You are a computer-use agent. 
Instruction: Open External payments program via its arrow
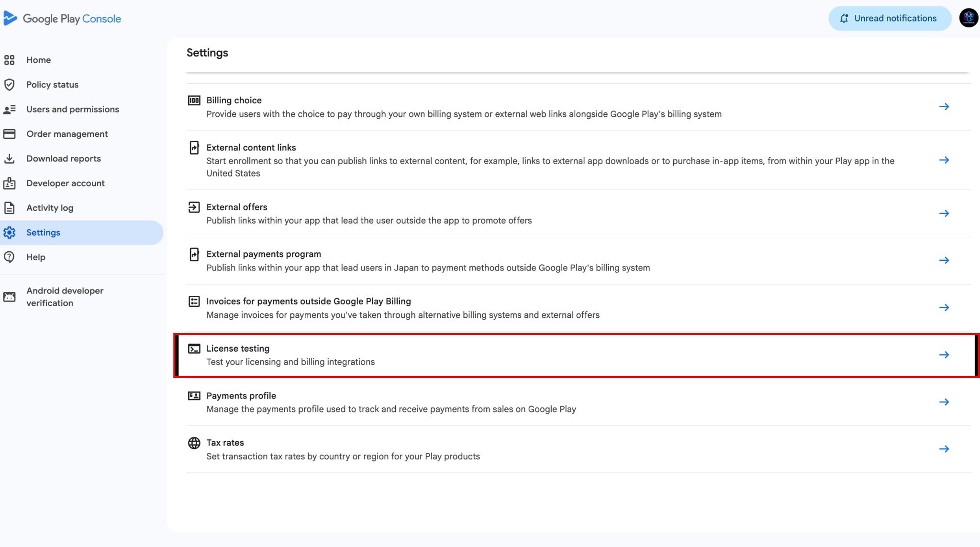click(944, 260)
